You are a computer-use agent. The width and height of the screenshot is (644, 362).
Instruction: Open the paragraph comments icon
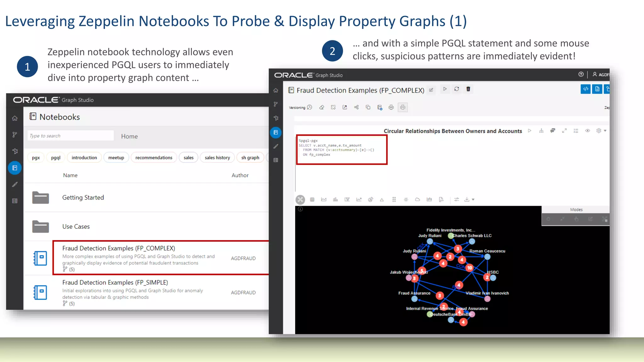(x=553, y=131)
